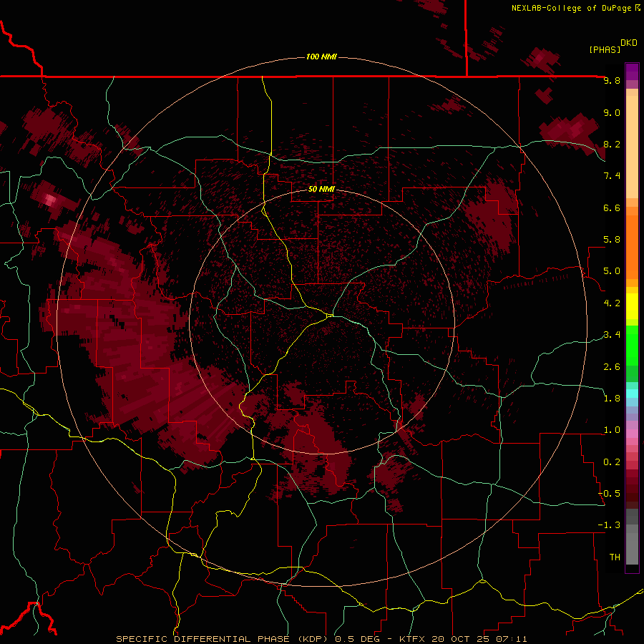Click the bright pink echo core northwest
This screenshot has height=644, width=644.
tap(50, 200)
